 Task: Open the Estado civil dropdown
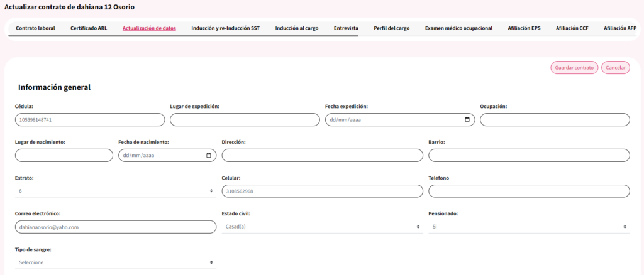[x=322, y=227]
